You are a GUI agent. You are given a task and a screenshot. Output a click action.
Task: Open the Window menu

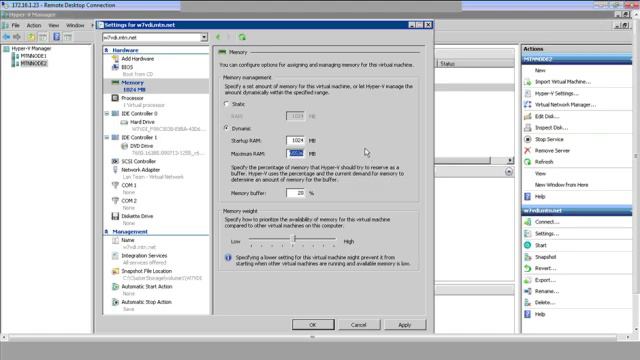click(75, 25)
